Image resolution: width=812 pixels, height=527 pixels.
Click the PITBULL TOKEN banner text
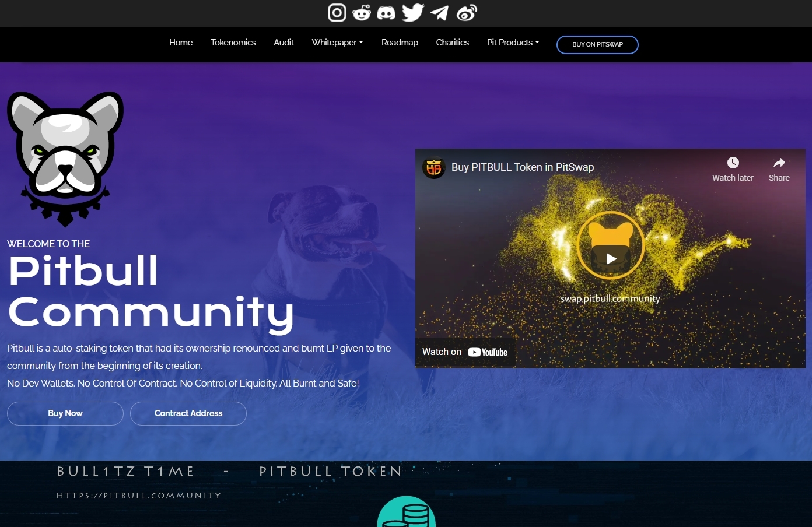point(331,471)
